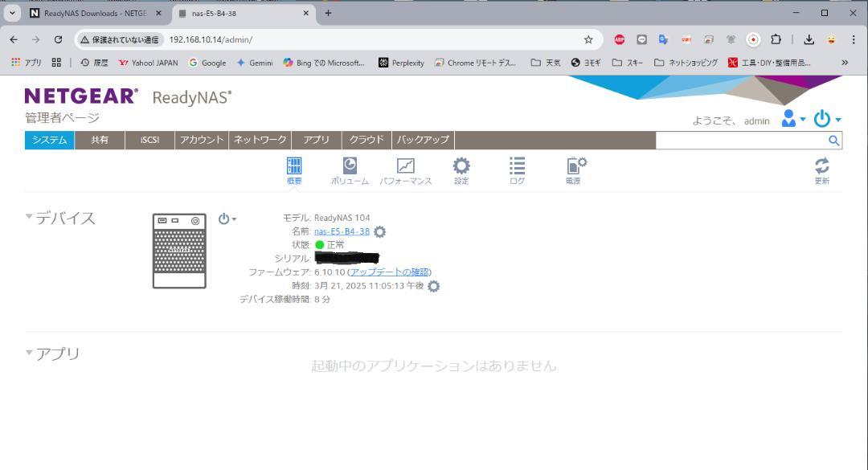Expand the 天気 bookmark folder
Screen dimensions: 868x470
coord(546,63)
